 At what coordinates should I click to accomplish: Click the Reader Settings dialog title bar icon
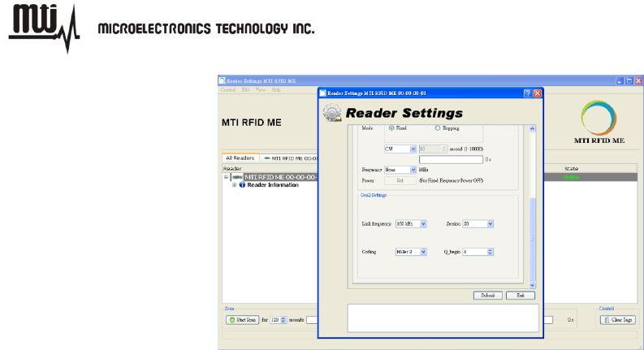click(x=323, y=93)
